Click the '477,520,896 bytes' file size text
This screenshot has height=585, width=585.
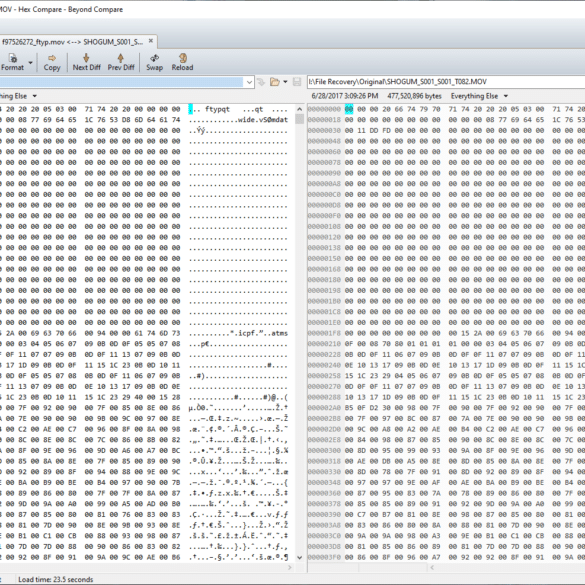coord(414,96)
